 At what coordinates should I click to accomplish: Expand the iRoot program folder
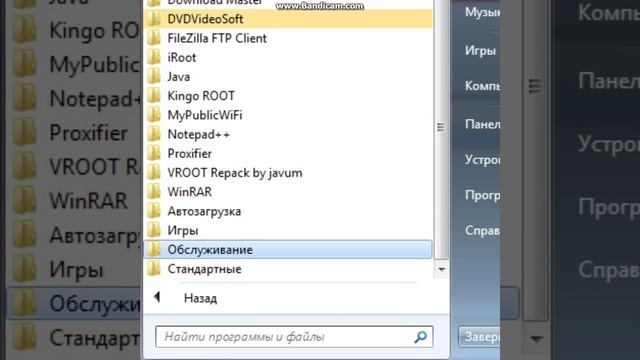288,58
